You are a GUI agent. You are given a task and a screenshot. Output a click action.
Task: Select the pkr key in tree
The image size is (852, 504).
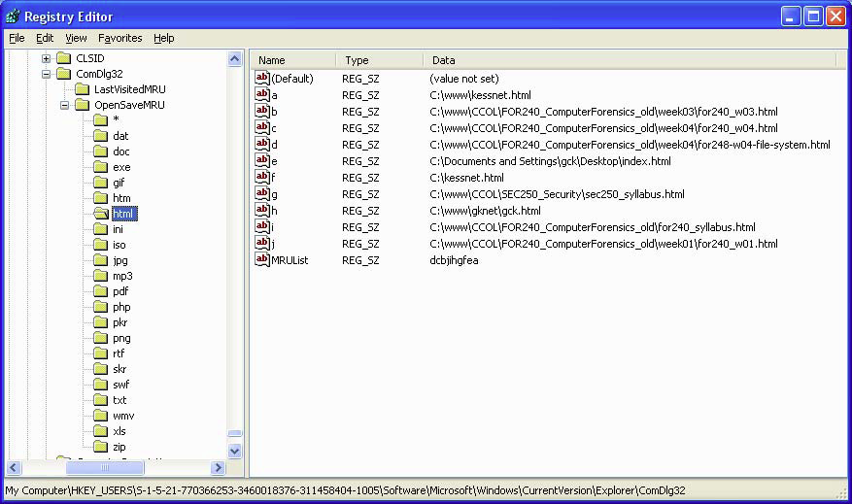[x=120, y=322]
